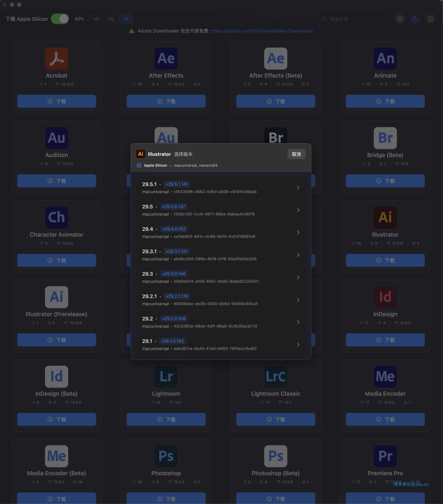Click the Apple Silicon chip icon in dialog
This screenshot has height=504, width=443.
(x=139, y=165)
